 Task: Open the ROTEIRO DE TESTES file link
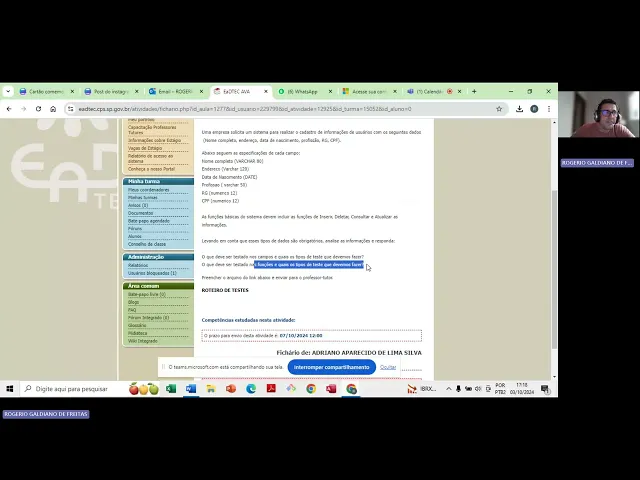(x=225, y=290)
